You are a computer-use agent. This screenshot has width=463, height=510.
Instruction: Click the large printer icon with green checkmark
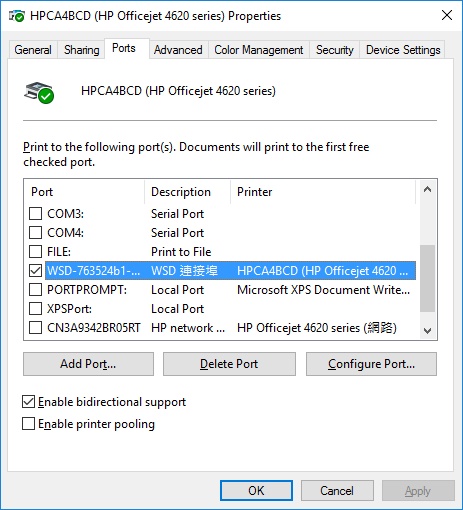(39, 92)
